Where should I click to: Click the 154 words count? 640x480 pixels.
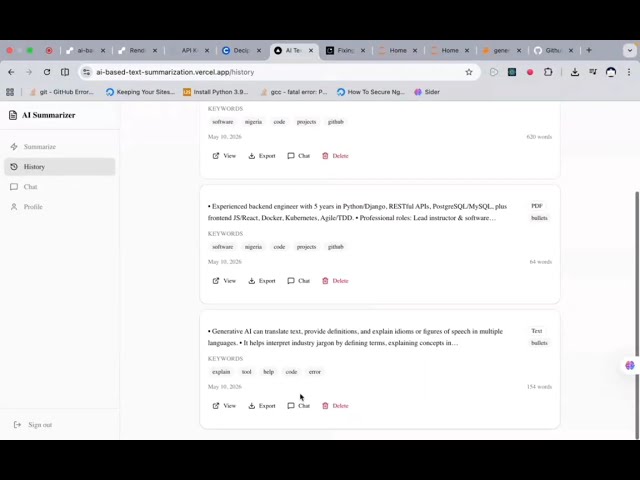click(539, 387)
